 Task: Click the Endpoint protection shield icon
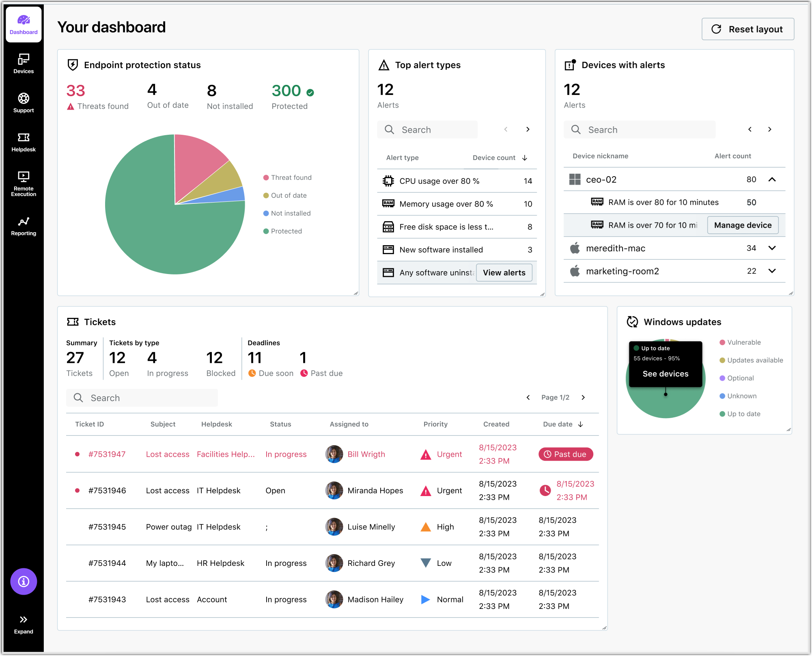73,65
